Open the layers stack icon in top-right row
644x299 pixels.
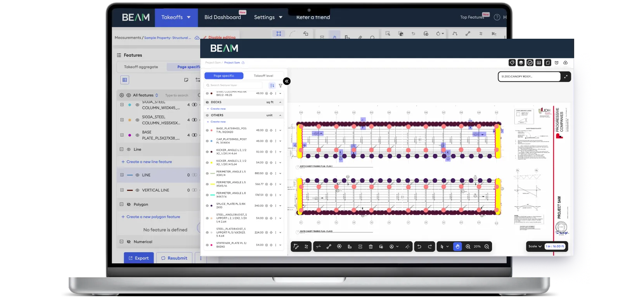(521, 63)
